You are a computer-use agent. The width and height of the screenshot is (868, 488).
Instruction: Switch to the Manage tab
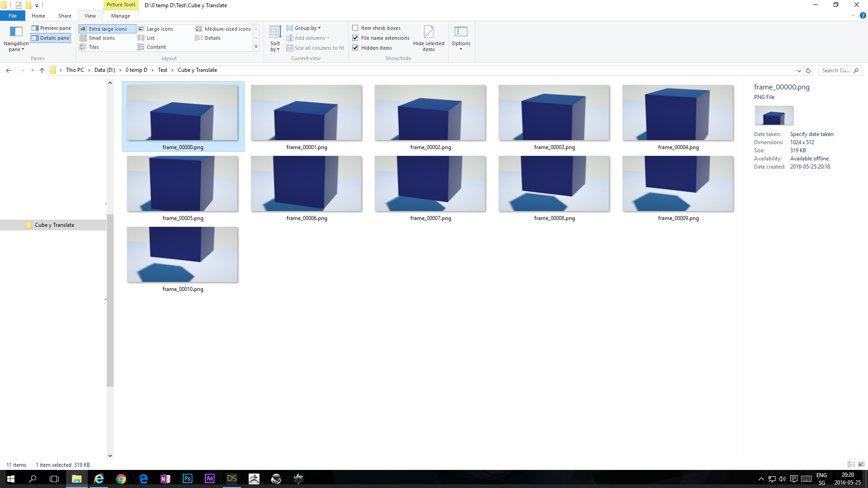point(120,16)
